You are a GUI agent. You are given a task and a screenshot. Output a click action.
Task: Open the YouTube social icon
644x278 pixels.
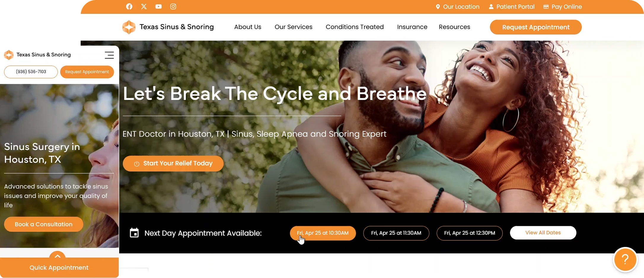(x=159, y=7)
